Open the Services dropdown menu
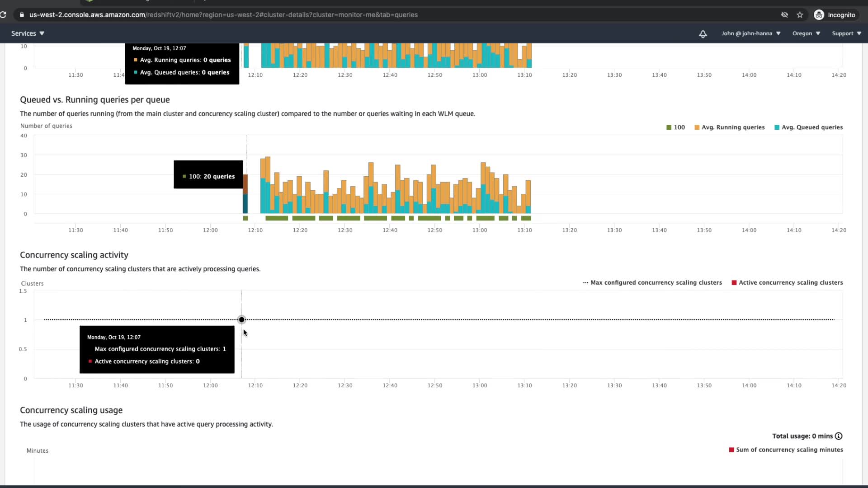 (x=28, y=33)
